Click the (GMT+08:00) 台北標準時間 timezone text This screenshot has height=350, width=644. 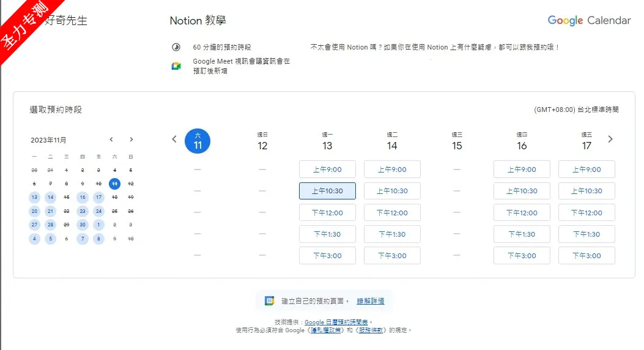click(576, 110)
